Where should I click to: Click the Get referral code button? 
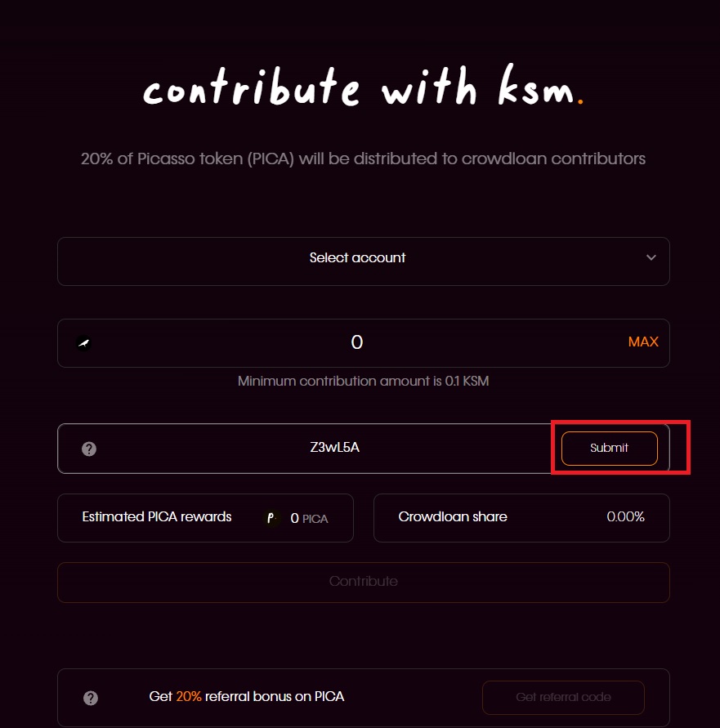coord(563,698)
